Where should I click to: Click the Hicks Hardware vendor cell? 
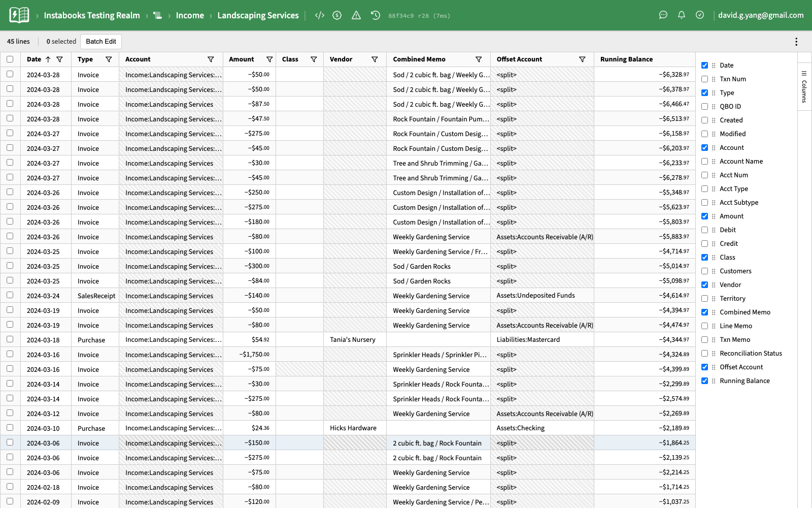(x=355, y=428)
